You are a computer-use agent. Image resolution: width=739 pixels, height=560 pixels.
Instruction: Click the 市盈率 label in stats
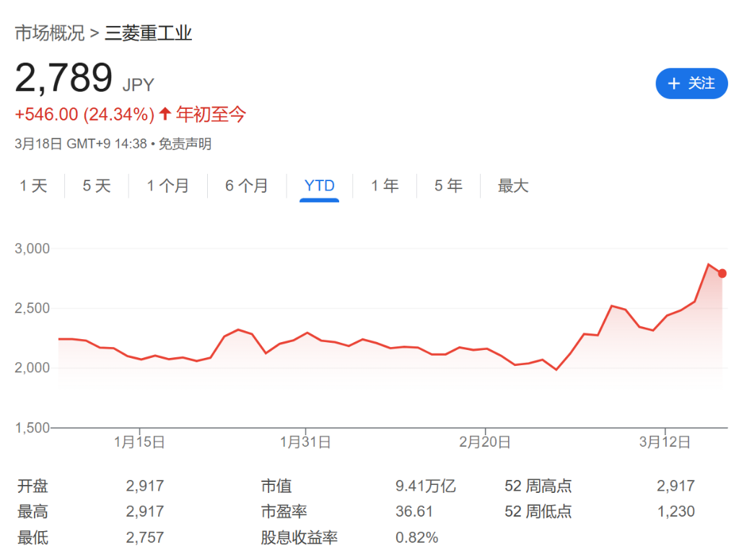tap(284, 512)
